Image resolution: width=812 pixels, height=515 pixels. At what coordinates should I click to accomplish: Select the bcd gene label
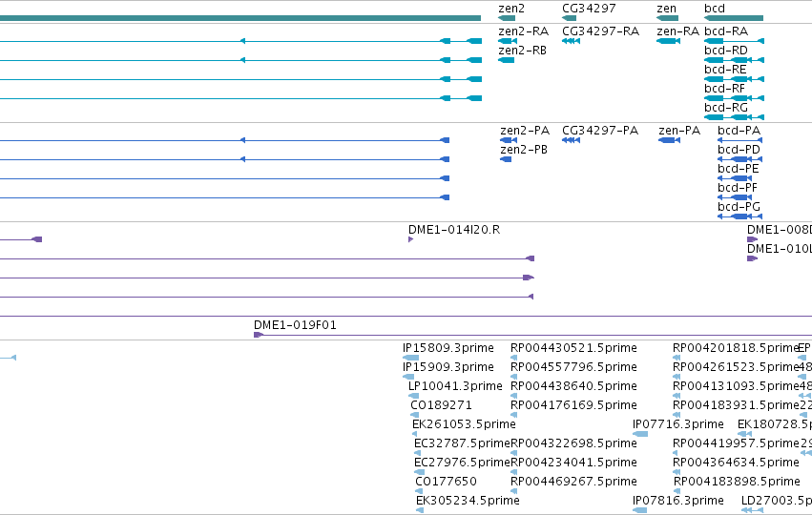coord(715,9)
